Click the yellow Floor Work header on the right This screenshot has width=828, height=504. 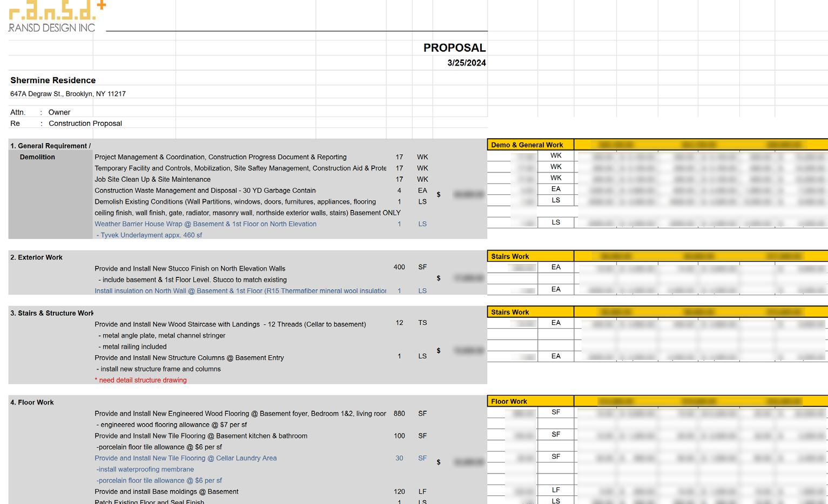click(x=530, y=401)
